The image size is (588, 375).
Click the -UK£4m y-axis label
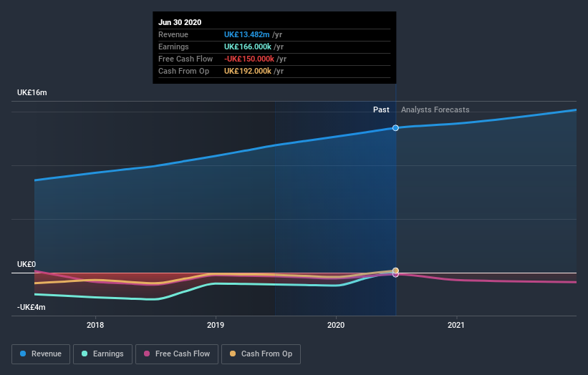pyautogui.click(x=31, y=307)
